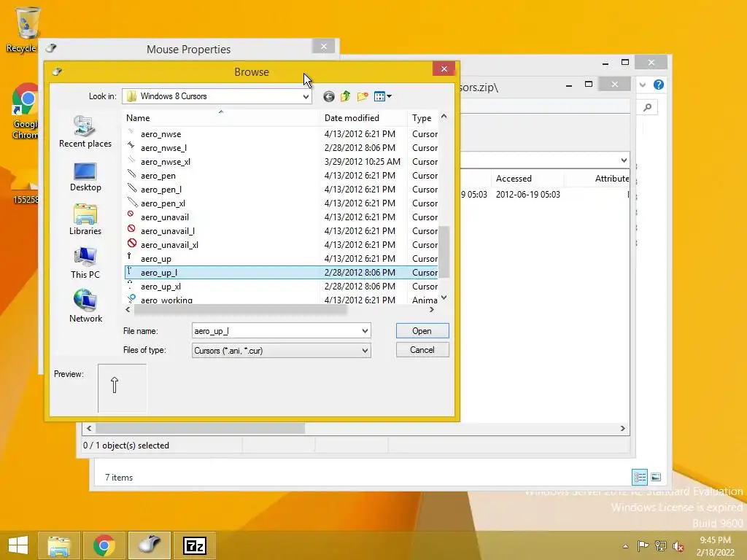Image resolution: width=747 pixels, height=560 pixels.
Task: Open the Windows Start button
Action: 18,545
